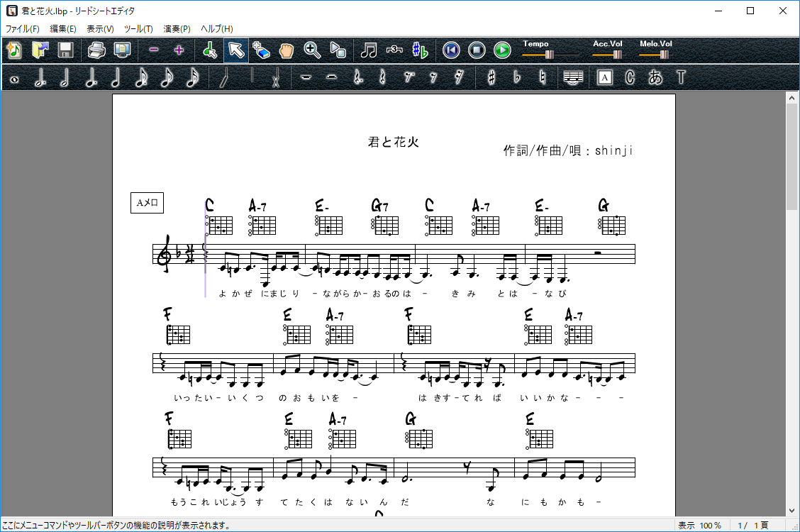Image resolution: width=800 pixels, height=532 pixels.
Task: Choose the arrow selection tool
Action: tap(235, 50)
